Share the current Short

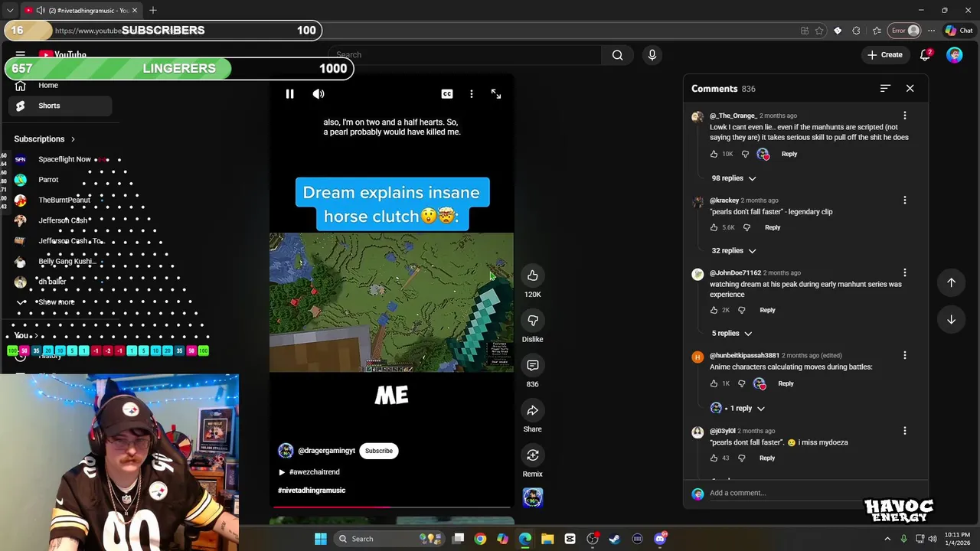(x=532, y=410)
